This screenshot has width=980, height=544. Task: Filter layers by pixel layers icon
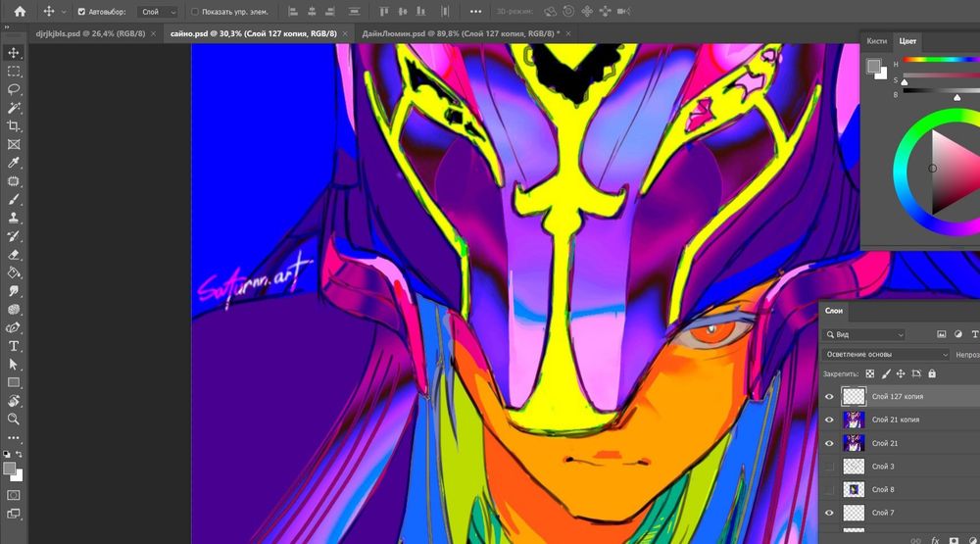coord(941,334)
